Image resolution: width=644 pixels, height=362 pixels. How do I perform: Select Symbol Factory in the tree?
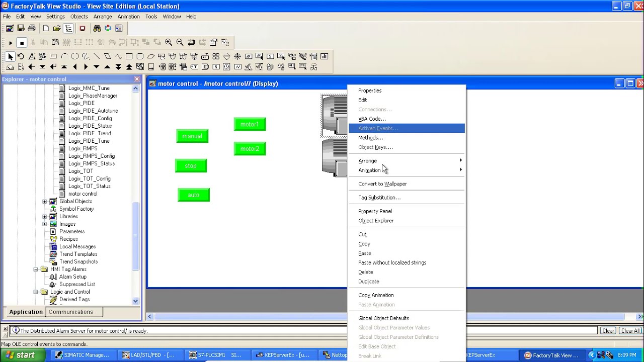click(x=76, y=209)
